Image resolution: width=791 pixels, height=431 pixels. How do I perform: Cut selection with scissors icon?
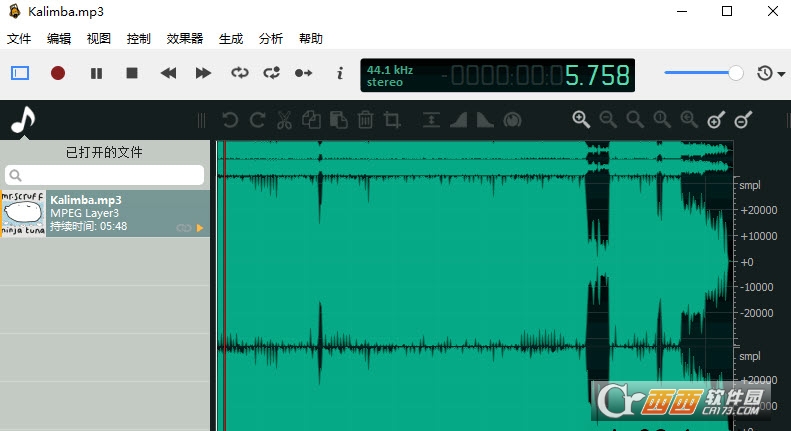285,120
